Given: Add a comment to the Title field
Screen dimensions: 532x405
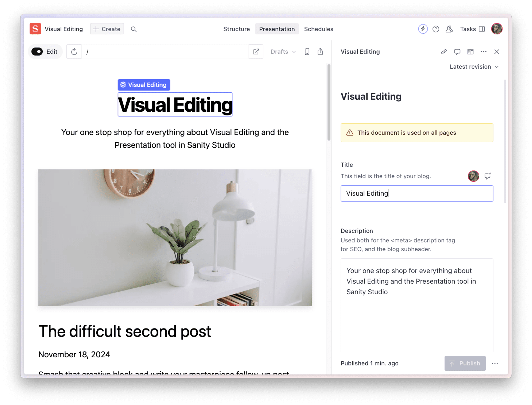Looking at the screenshot, I should (488, 176).
